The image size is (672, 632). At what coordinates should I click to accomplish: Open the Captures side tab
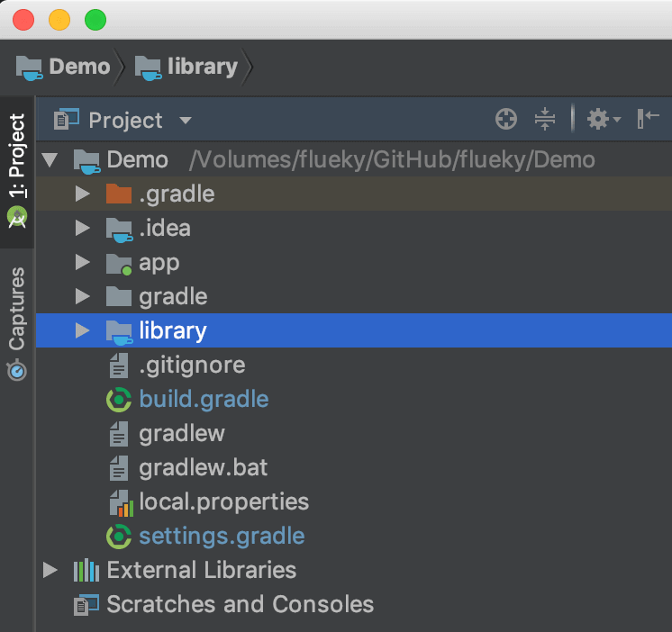coord(17,320)
